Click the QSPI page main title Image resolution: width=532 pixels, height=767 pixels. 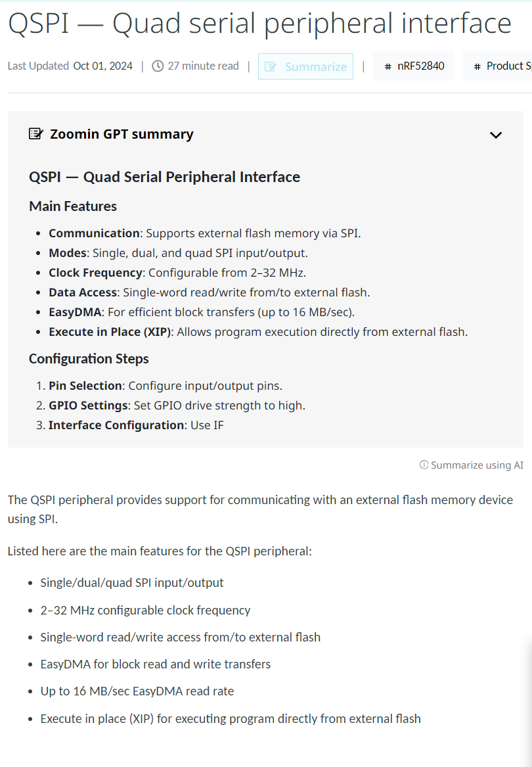coord(259,24)
